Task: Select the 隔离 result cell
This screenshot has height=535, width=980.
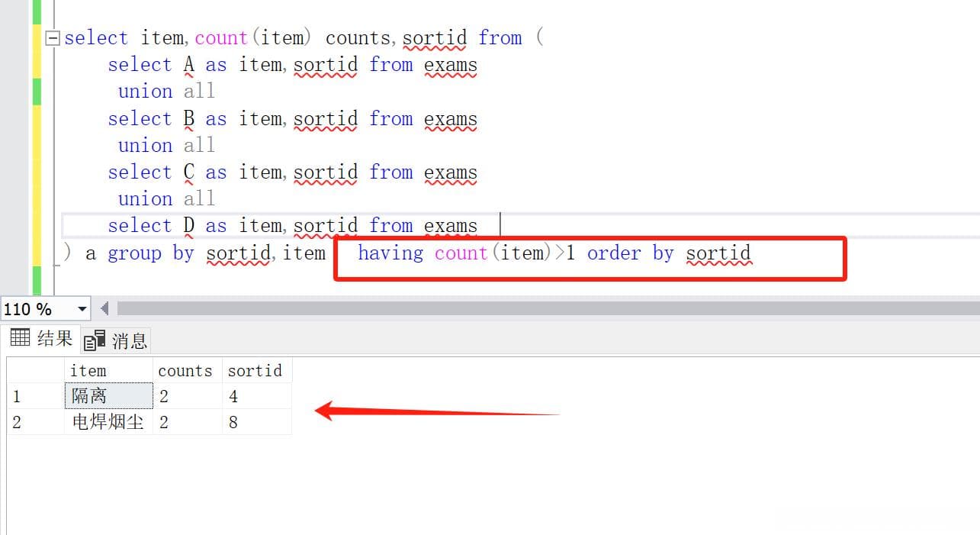Action: [x=108, y=396]
